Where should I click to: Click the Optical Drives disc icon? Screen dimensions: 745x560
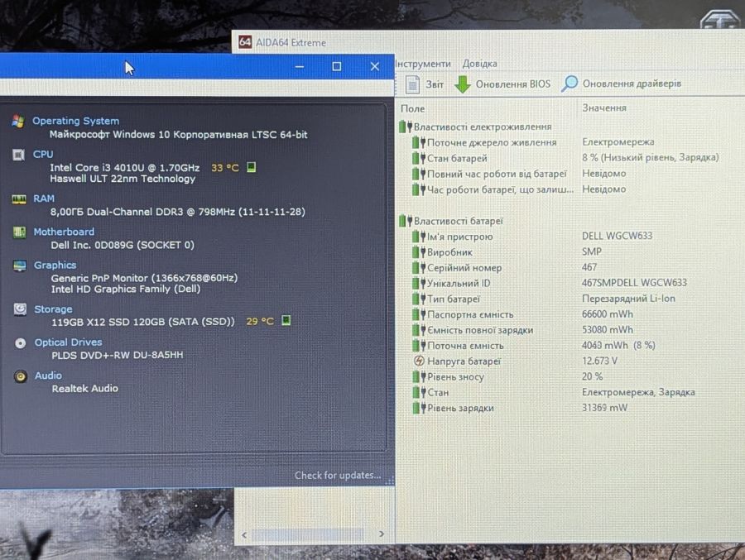pos(21,343)
